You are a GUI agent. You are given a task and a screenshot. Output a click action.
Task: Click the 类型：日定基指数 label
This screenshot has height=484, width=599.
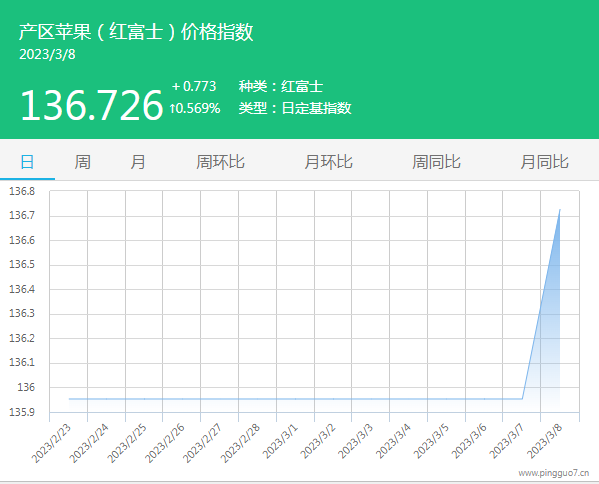point(295,108)
